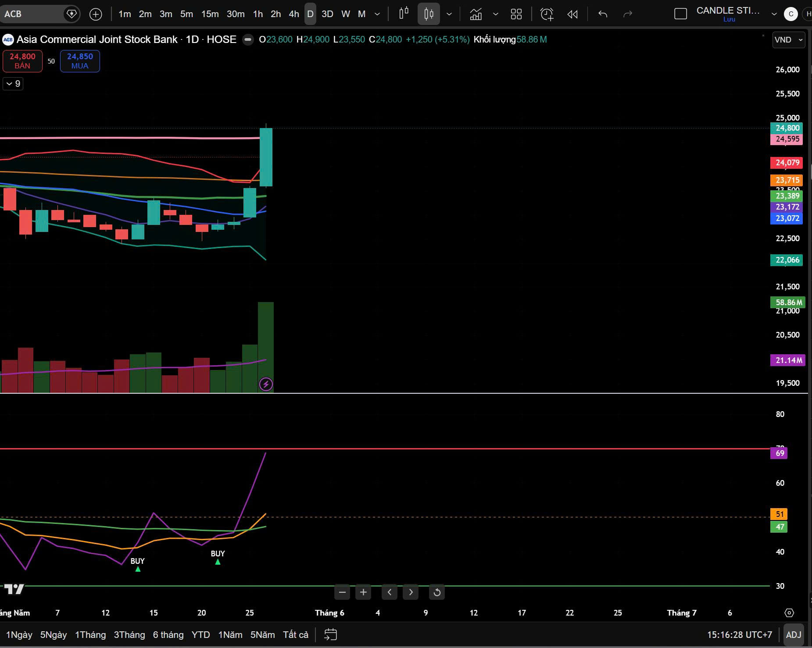Expand the indicators favorites dropdown arrow
812x648 pixels.
pos(496,14)
